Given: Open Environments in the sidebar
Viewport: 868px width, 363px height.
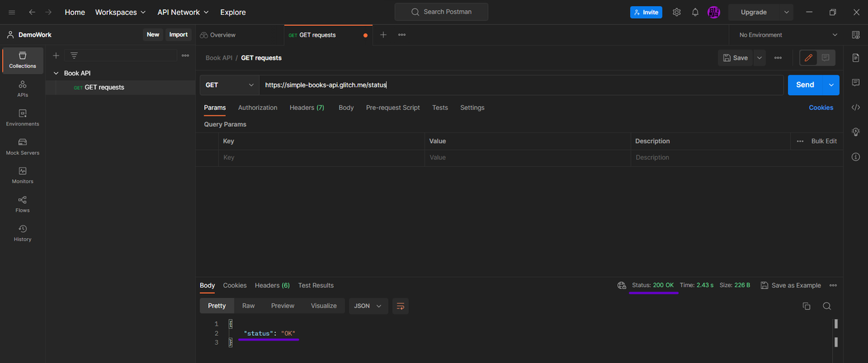Looking at the screenshot, I should coord(22,118).
